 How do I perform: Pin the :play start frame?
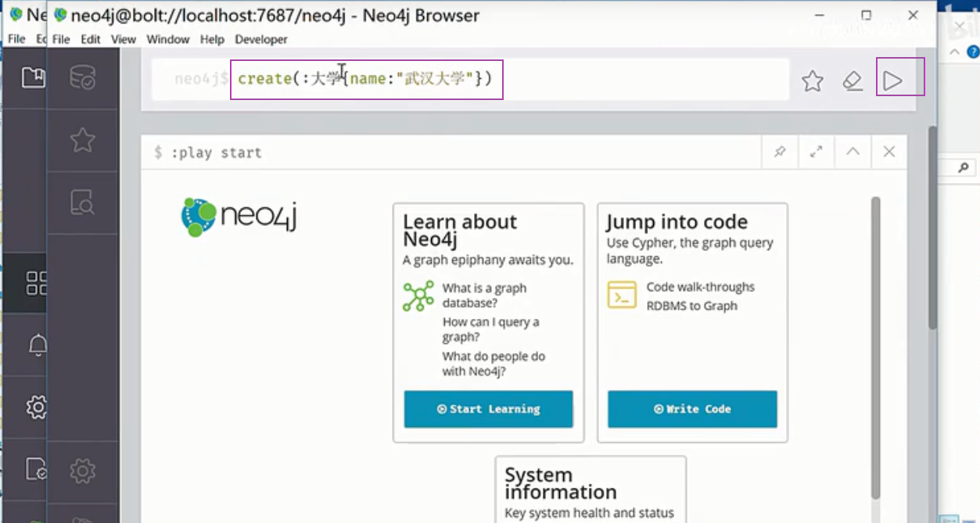(778, 152)
